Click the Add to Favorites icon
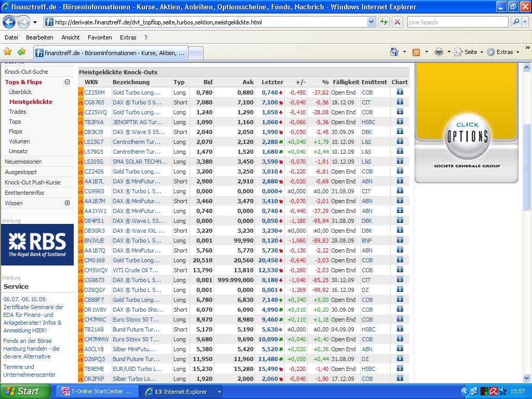 point(21,52)
